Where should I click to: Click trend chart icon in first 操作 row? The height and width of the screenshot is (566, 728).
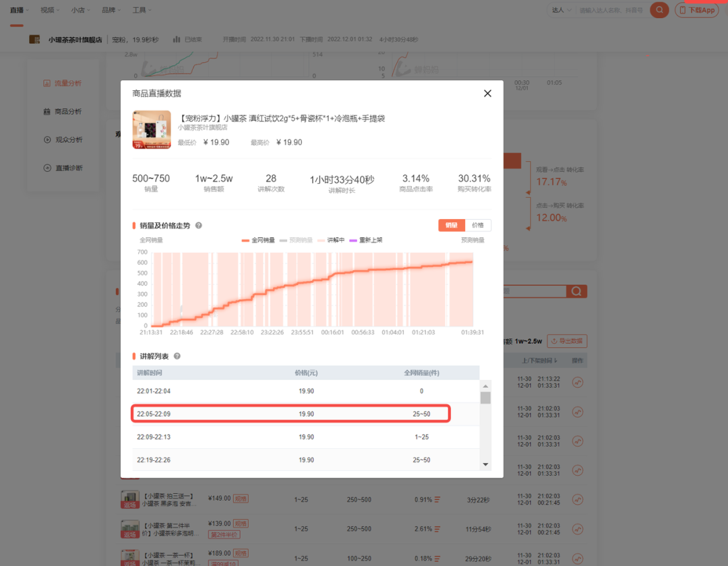577,382
